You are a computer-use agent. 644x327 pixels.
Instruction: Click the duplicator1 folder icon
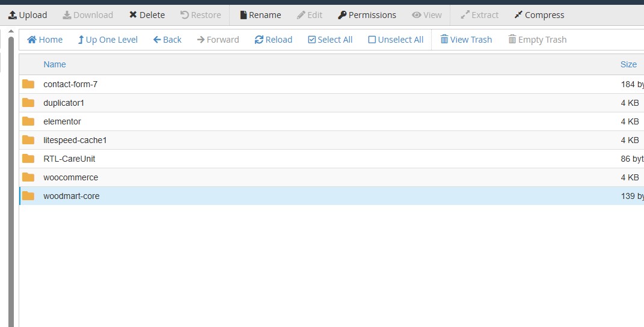tap(28, 103)
